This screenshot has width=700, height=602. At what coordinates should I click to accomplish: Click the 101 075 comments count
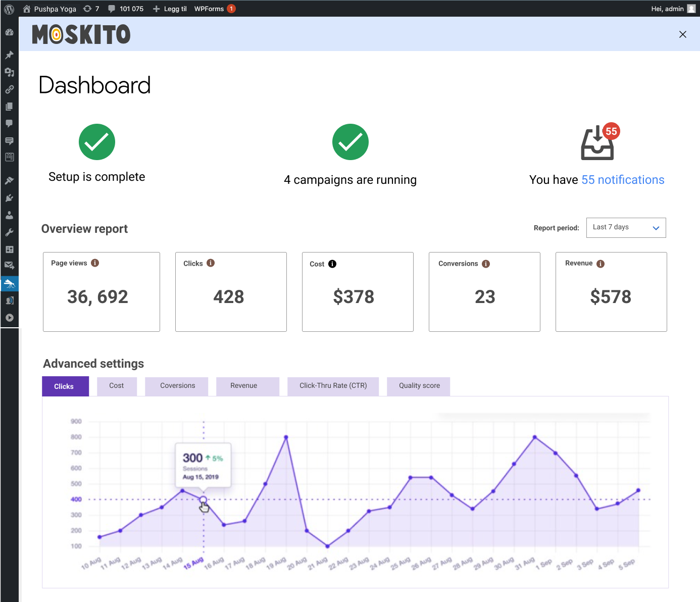[x=131, y=9]
